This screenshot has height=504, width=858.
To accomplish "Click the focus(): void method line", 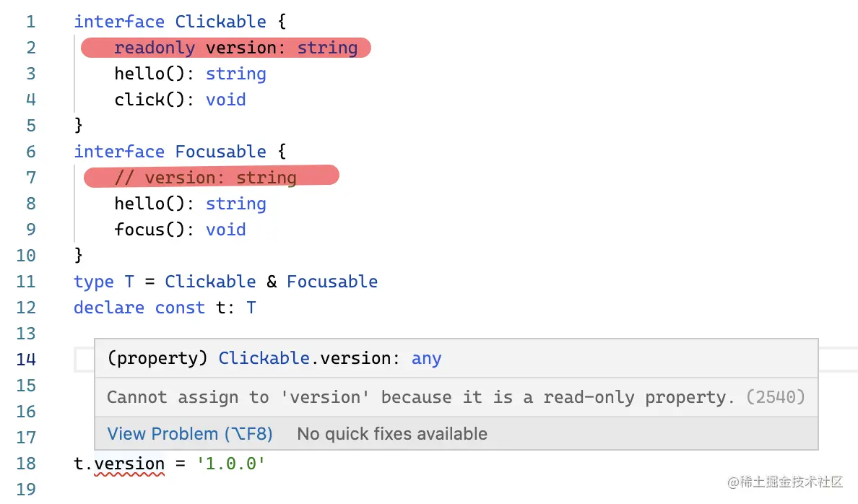I will (x=179, y=230).
